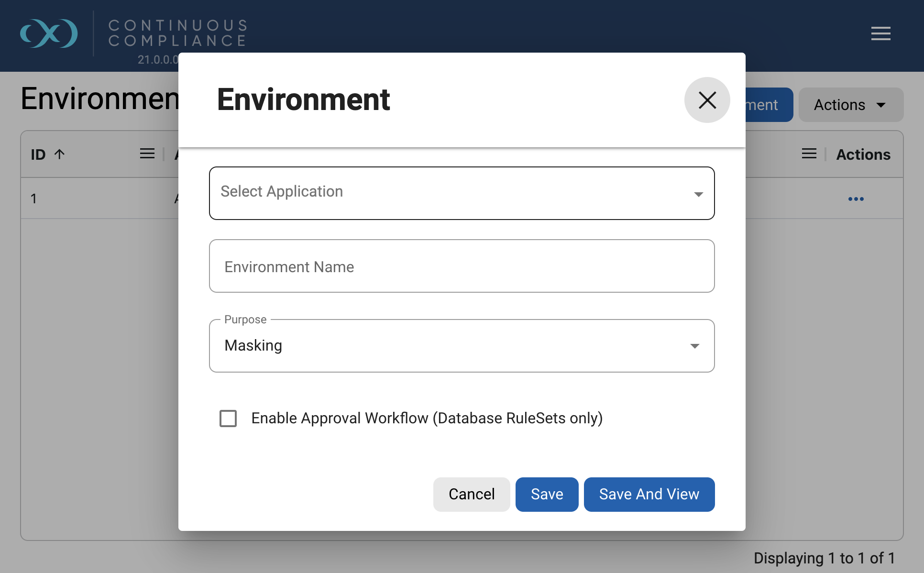Click the ID column header

point(38,154)
